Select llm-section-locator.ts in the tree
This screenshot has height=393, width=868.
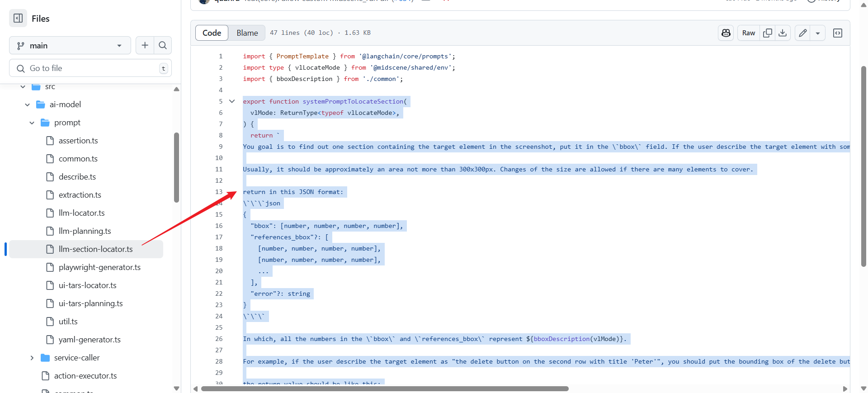[86, 249]
